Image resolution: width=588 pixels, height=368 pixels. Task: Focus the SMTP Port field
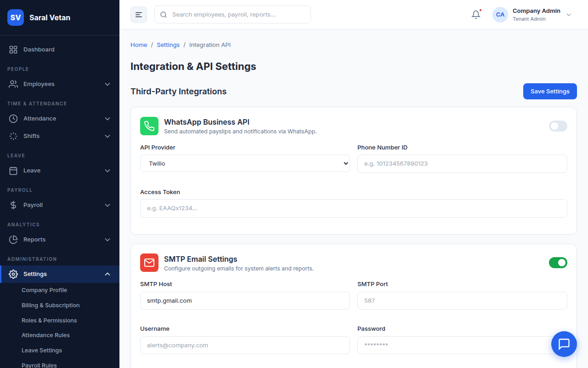click(462, 301)
